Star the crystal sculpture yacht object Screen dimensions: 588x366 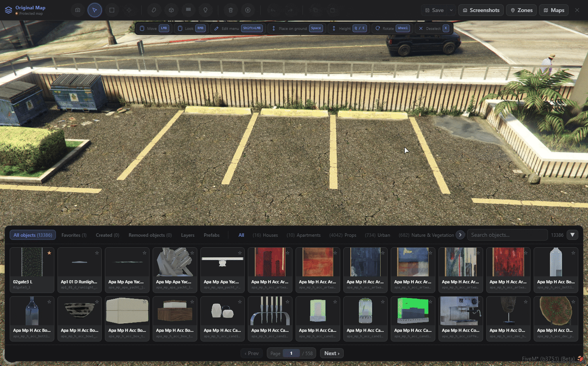[x=192, y=253]
